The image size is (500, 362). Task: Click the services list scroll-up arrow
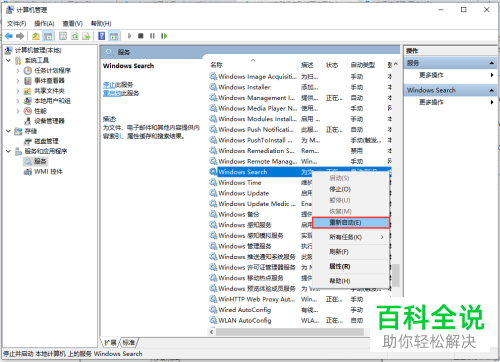click(396, 64)
